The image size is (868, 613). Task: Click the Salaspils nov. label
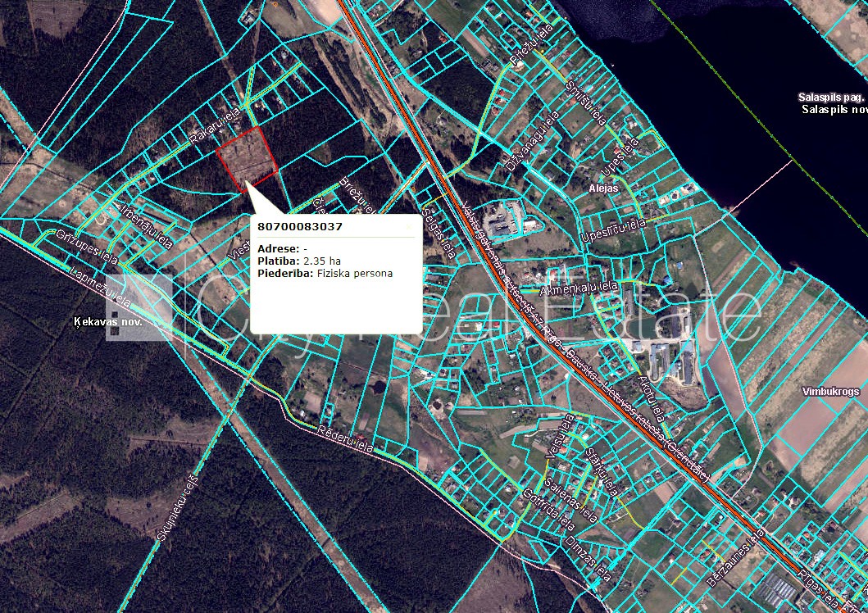tap(834, 109)
